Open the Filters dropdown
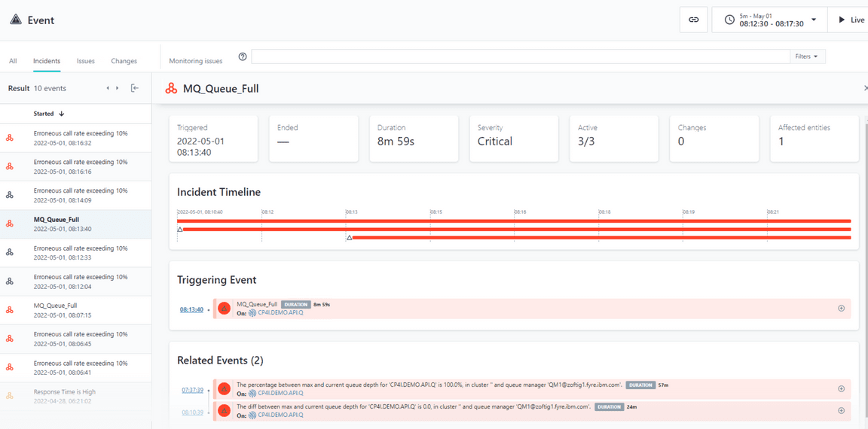Viewport: 868px width, 429px height. coord(805,56)
